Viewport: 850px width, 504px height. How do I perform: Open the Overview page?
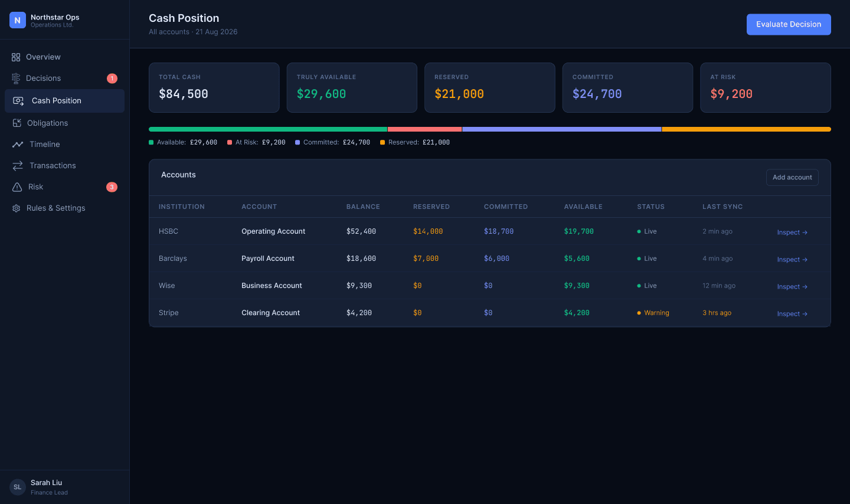point(64,57)
